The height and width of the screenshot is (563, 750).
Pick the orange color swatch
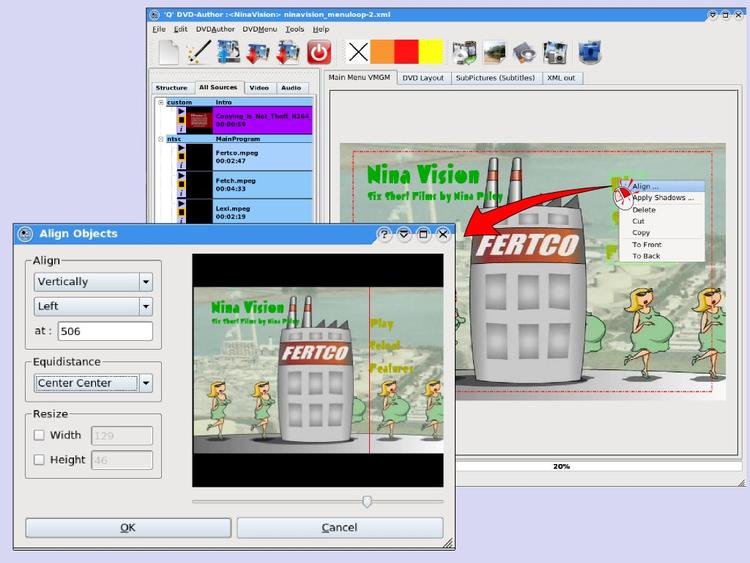click(x=382, y=52)
